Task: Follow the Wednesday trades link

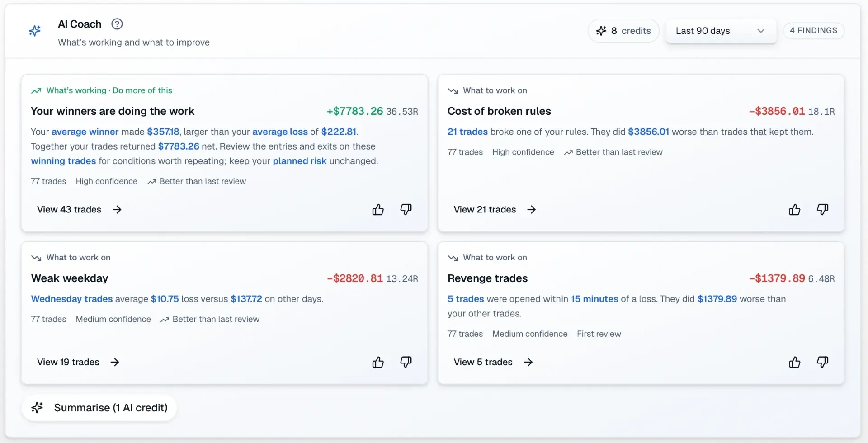Action: [x=72, y=299]
